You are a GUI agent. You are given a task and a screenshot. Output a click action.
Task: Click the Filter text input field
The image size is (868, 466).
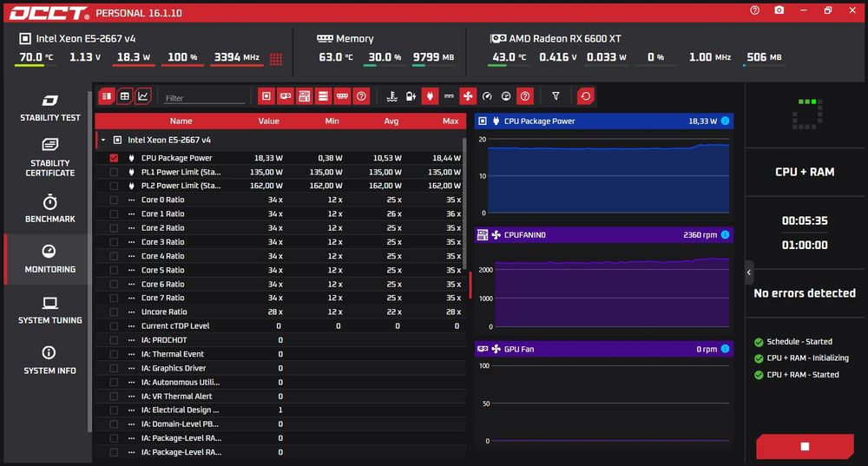point(204,98)
